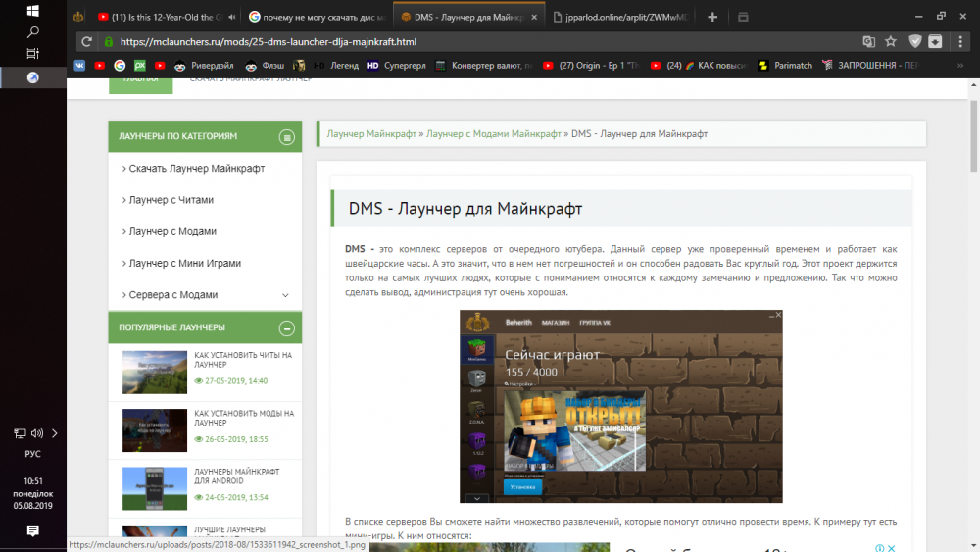Open the VK bookmark icon
This screenshot has height=552, width=980.
tap(79, 65)
